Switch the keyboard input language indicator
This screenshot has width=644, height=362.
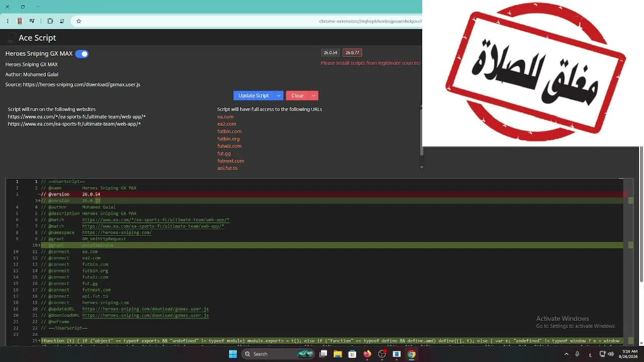(590, 354)
